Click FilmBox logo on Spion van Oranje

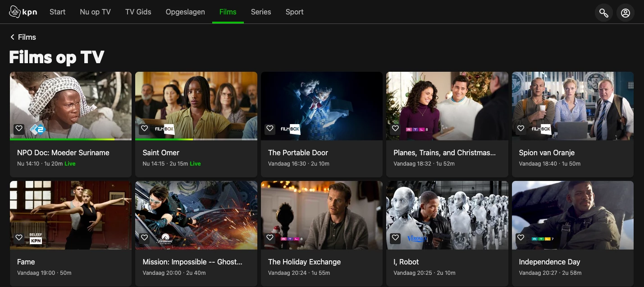coord(541,129)
